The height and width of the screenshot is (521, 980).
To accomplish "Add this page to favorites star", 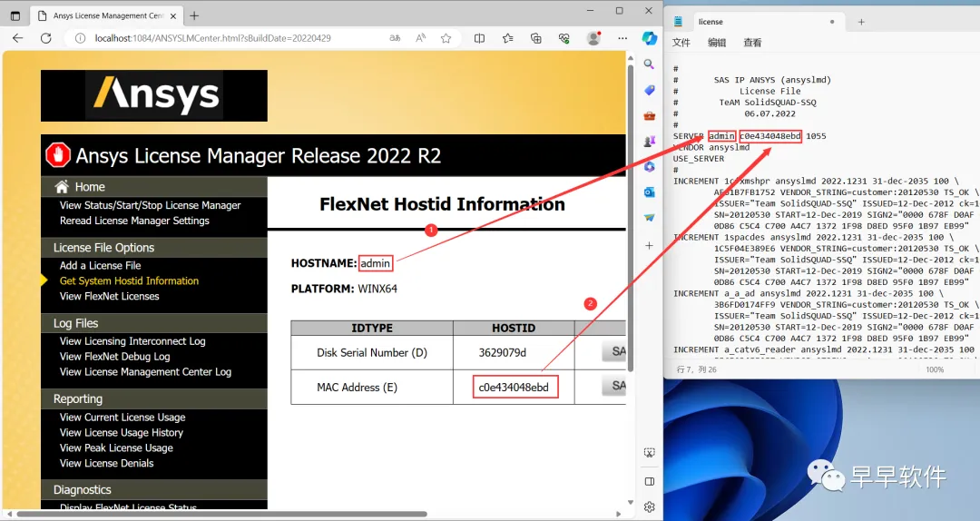I will click(446, 38).
